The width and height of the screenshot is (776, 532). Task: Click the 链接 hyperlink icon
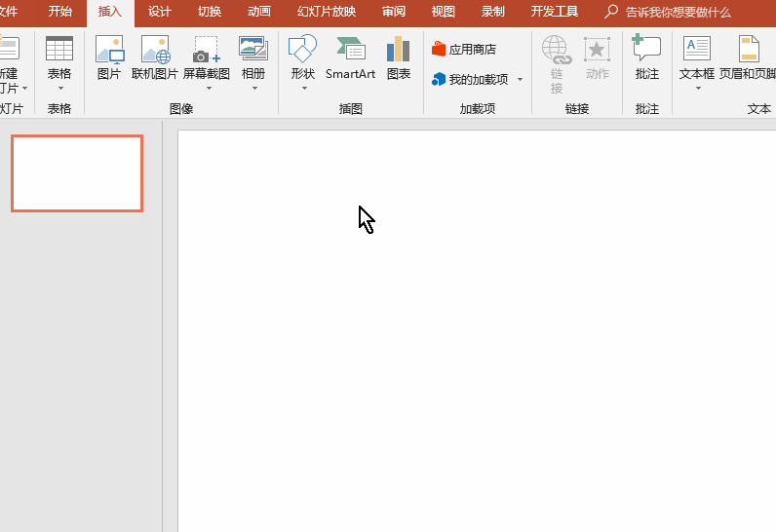tap(557, 50)
